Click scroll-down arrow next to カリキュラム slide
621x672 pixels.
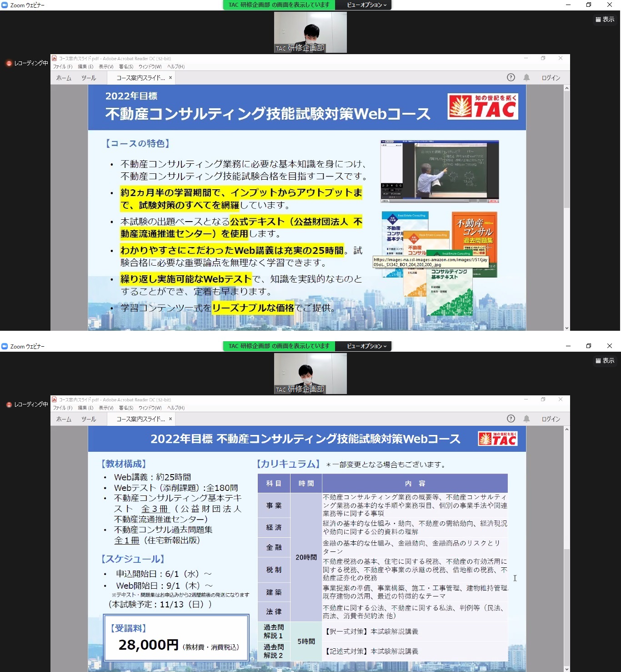(566, 669)
